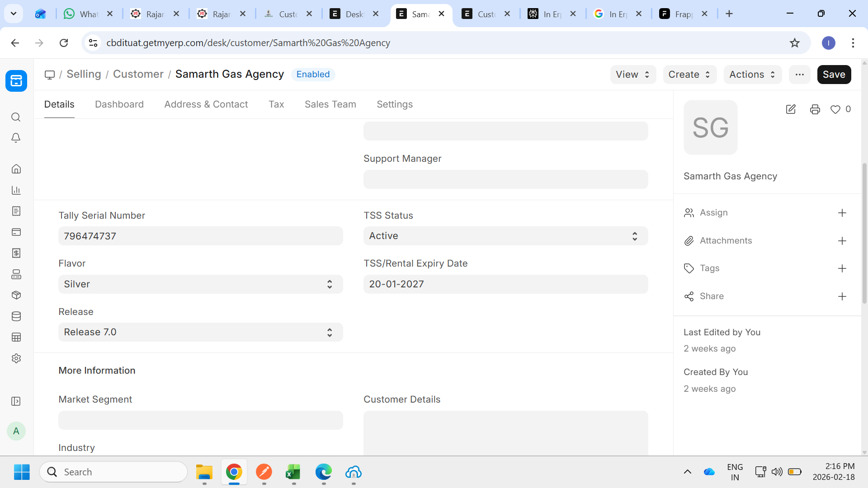The height and width of the screenshot is (488, 868).
Task: Click the TSS/Rental Expiry Date field
Action: coord(505,284)
